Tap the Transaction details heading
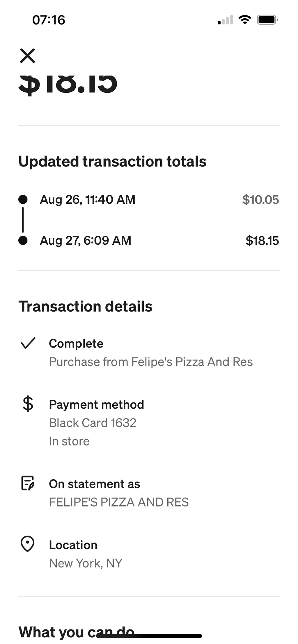 click(x=85, y=306)
